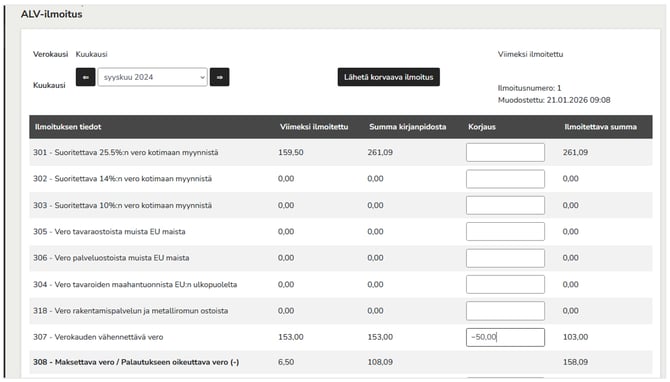Click the Ilmoitusnumero: 1 text

529,88
